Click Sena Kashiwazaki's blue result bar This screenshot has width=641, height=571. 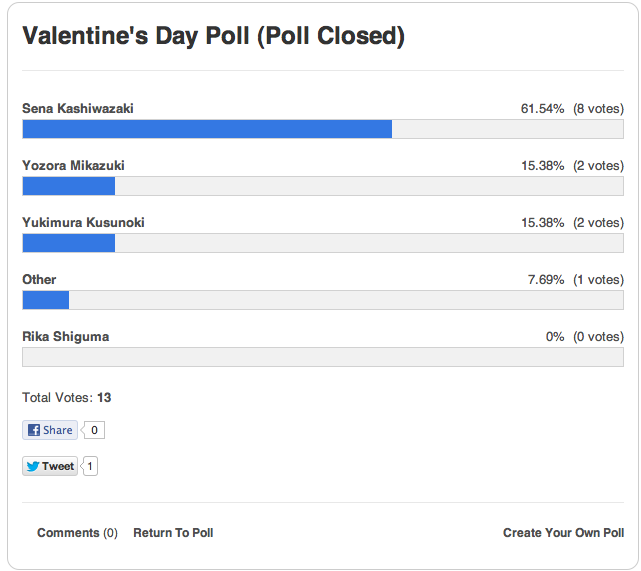[x=207, y=129]
